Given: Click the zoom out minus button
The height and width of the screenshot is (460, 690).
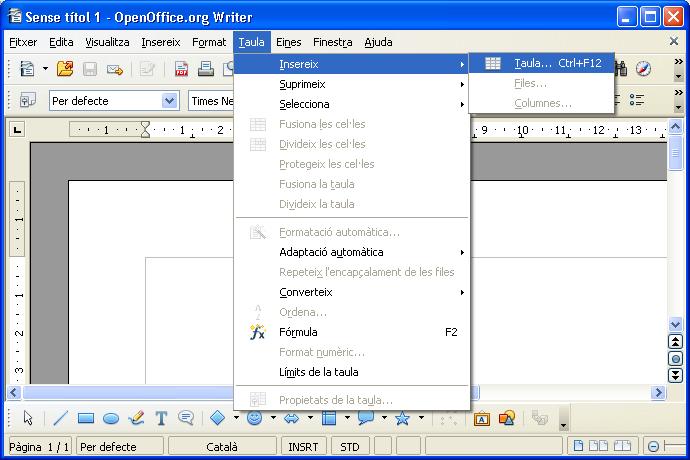Looking at the screenshot, I should click(653, 446).
